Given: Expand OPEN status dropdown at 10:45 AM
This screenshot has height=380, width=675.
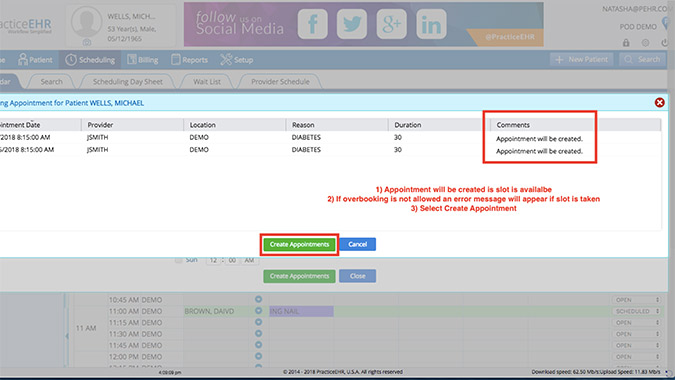Looking at the screenshot, I should [637, 300].
